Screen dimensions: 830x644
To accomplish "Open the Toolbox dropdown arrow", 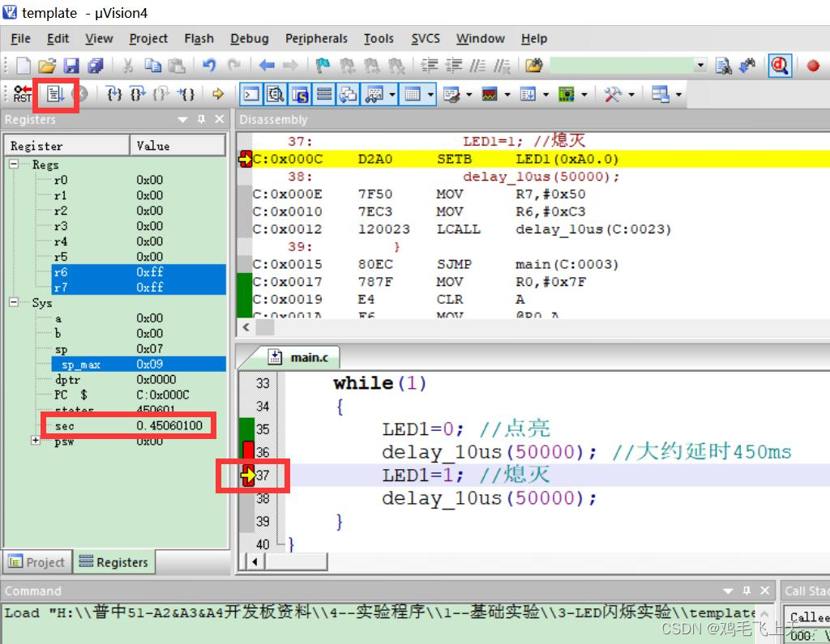I will point(631,94).
